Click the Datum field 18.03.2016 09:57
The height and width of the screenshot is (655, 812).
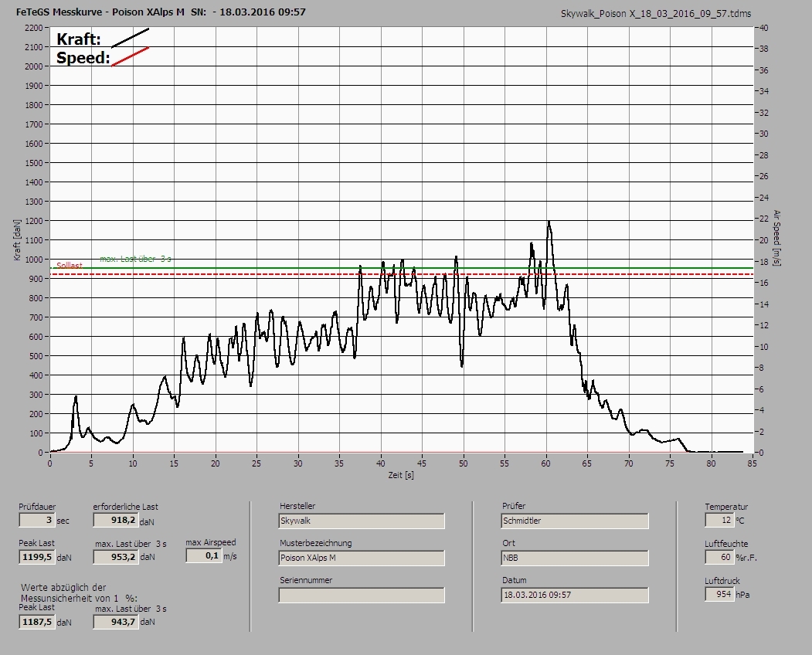575,595
